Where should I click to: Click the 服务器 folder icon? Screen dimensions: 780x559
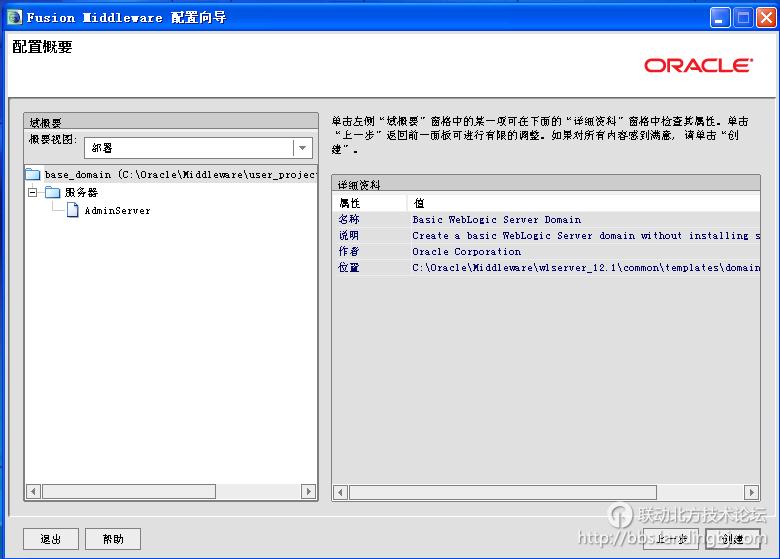point(52,192)
